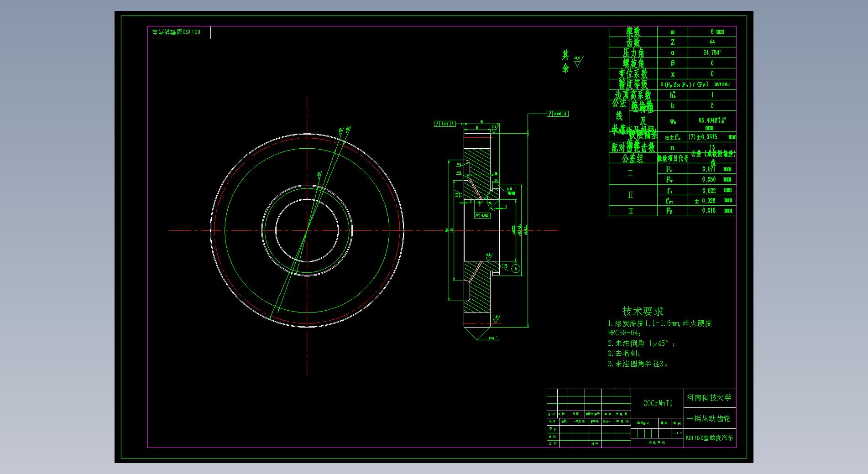The width and height of the screenshot is (868, 474).
Task: Click the tolerance frame with datum A top-right
Action: (558, 114)
